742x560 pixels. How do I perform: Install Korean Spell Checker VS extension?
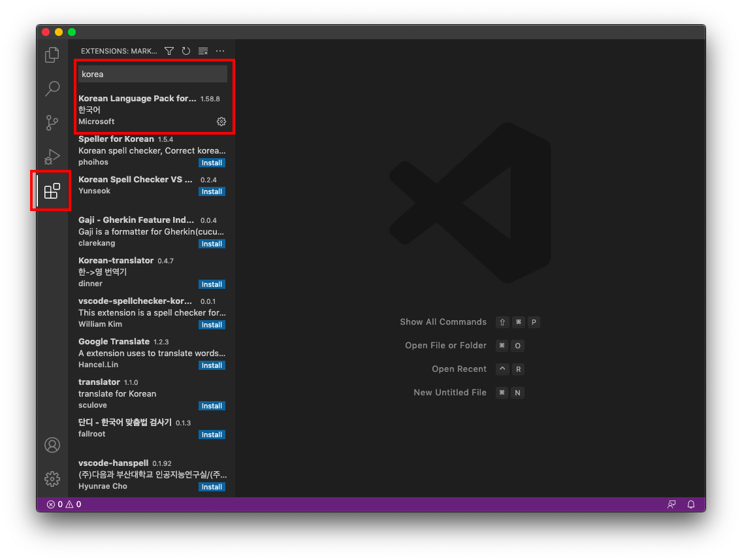pyautogui.click(x=212, y=191)
